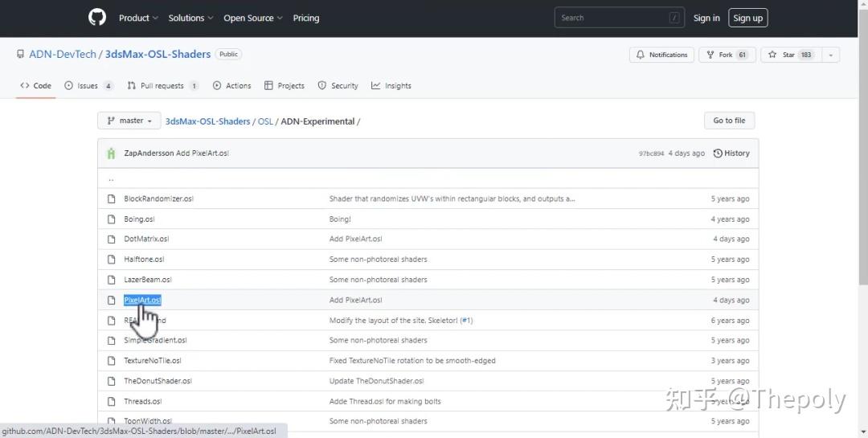Open the Product menu dropdown
The height and width of the screenshot is (438, 868).
coord(138,18)
